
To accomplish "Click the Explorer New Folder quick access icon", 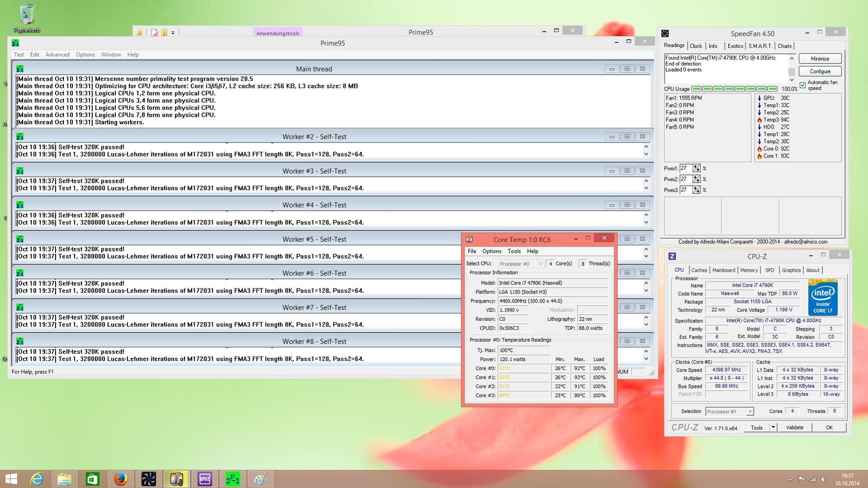I will pyautogui.click(x=164, y=32).
